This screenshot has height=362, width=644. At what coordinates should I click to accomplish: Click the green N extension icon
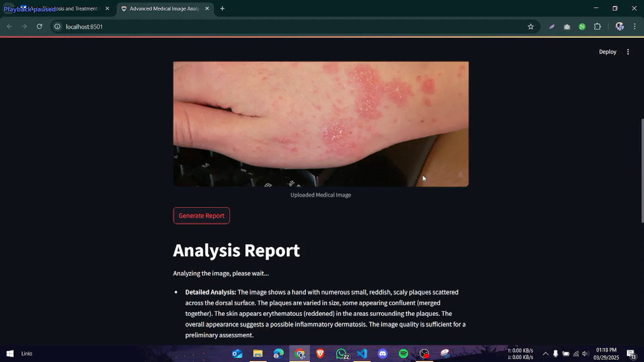[x=582, y=26]
